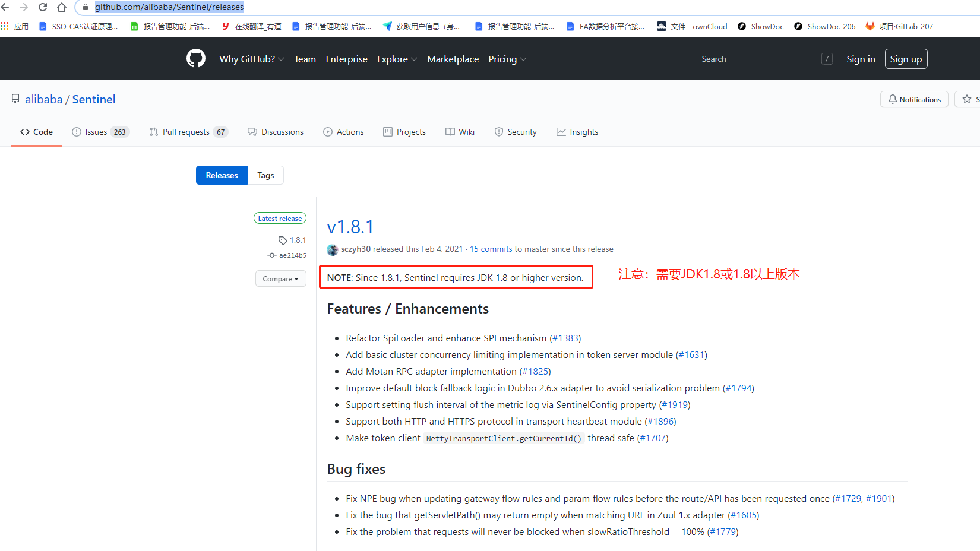Open issue #1779 link
This screenshot has width=980, height=551.
click(723, 531)
